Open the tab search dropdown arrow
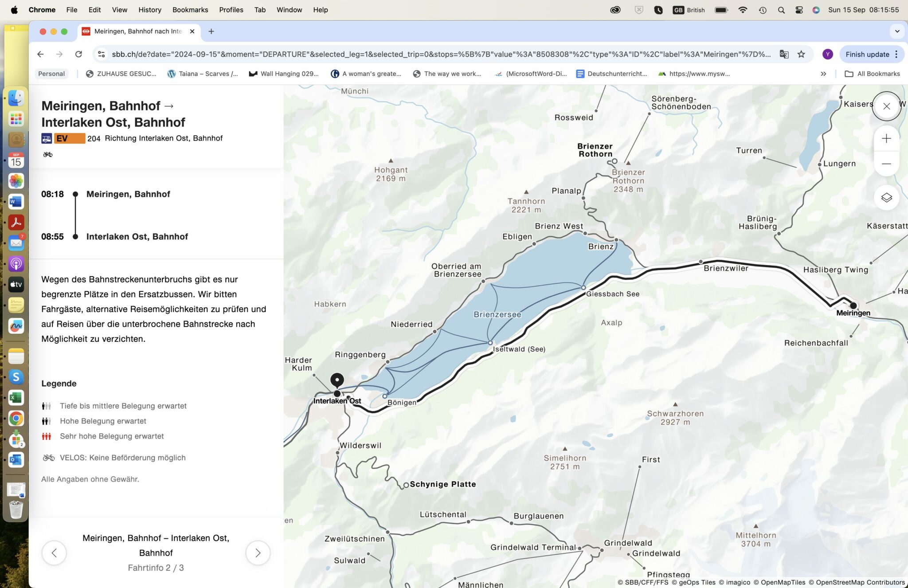Viewport: 908px width, 588px height. (897, 31)
